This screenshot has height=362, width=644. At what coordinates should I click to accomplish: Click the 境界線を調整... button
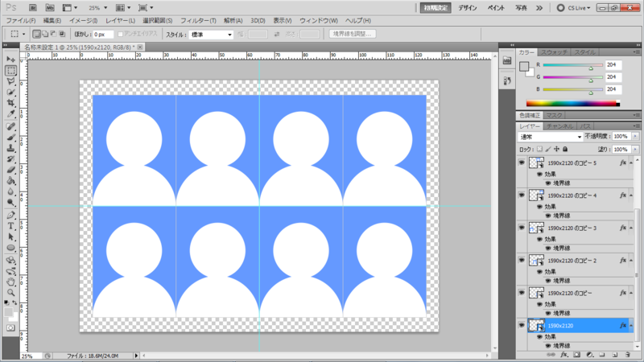pyautogui.click(x=352, y=34)
